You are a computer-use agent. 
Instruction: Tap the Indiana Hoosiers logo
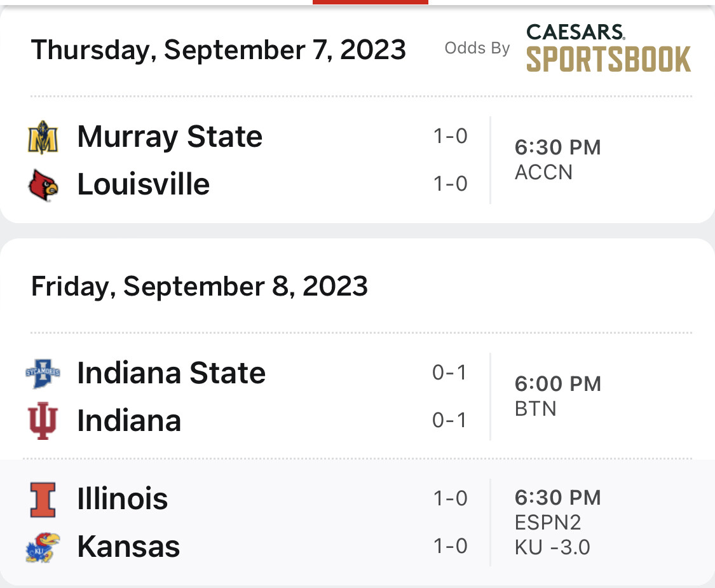click(43, 421)
